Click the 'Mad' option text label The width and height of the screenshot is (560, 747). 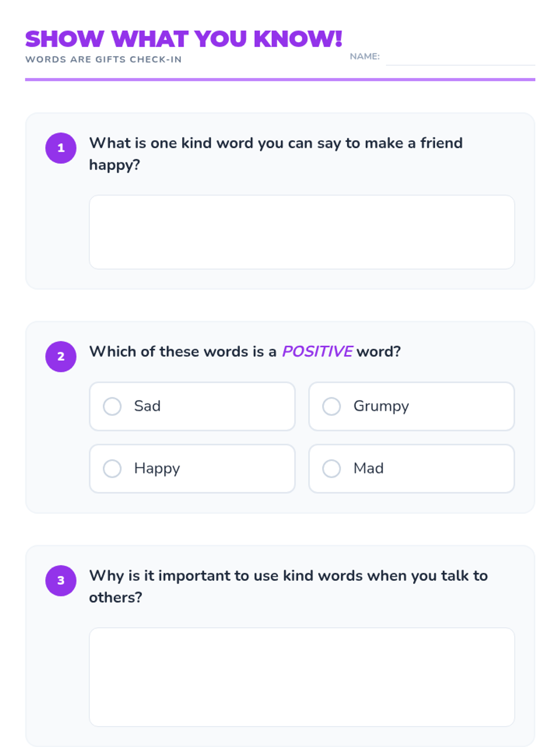click(x=368, y=468)
